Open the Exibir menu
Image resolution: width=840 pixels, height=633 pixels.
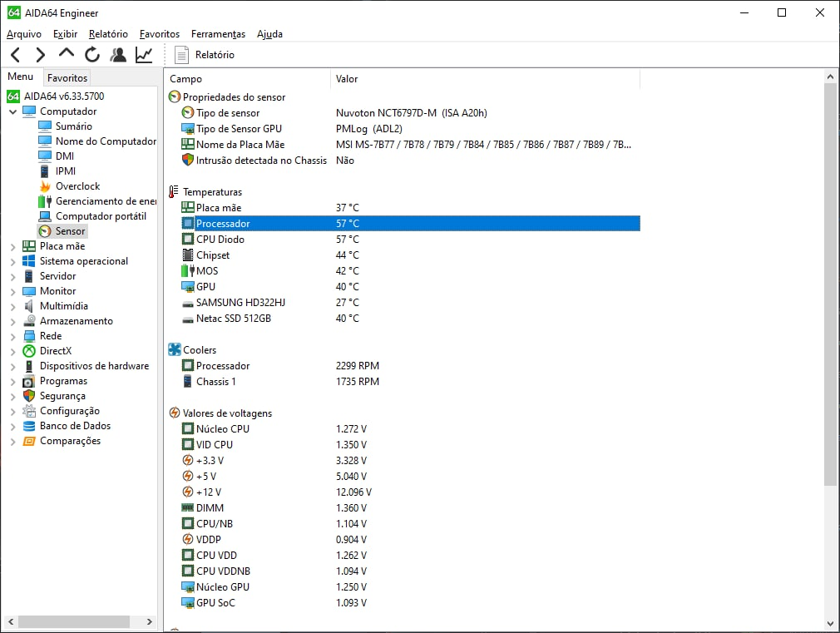point(66,34)
